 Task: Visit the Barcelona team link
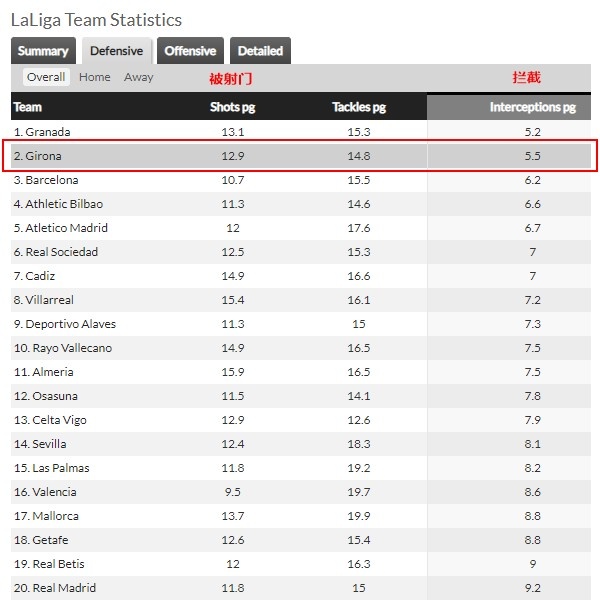point(52,180)
